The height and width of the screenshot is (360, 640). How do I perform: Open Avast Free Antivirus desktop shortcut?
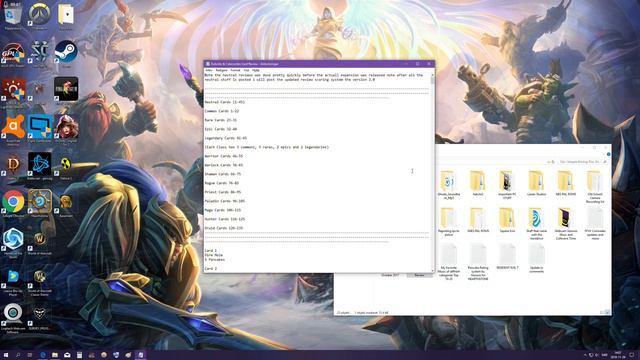point(13,129)
